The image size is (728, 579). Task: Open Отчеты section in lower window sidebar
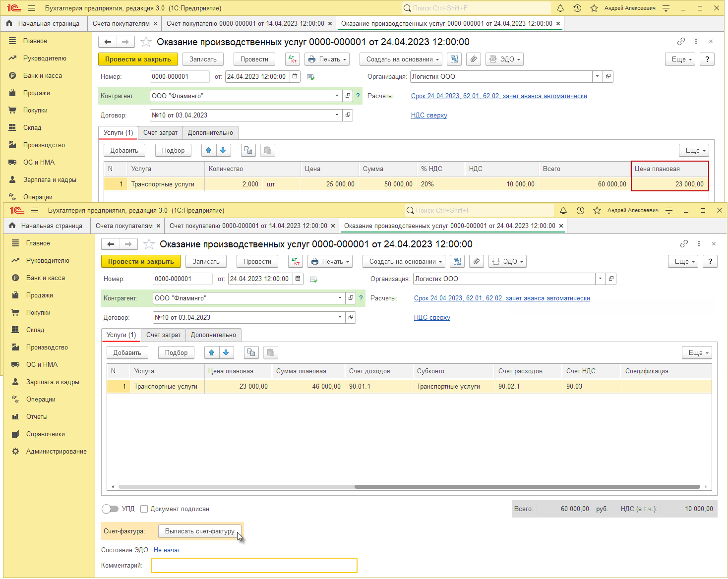tap(37, 416)
